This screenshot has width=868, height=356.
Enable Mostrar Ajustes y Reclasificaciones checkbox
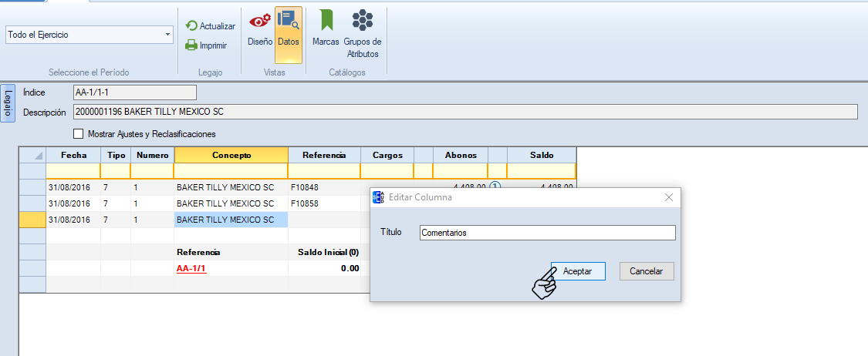pyautogui.click(x=78, y=134)
